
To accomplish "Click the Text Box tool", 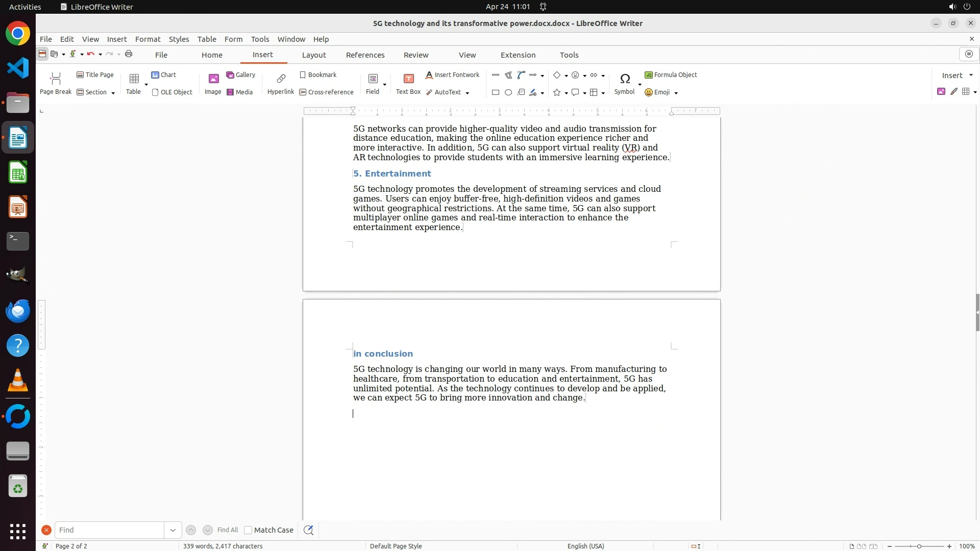I will pyautogui.click(x=408, y=83).
